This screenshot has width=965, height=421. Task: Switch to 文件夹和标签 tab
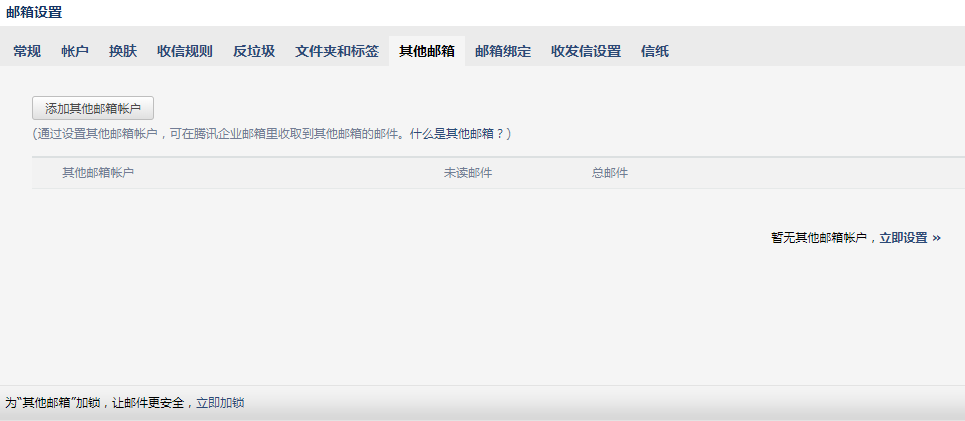click(x=337, y=51)
